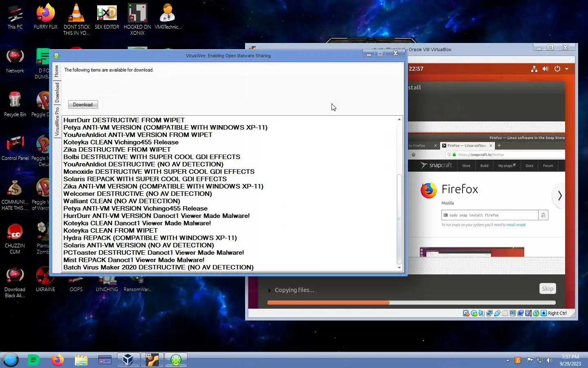Open My snaps in snapcraft navigation

tap(507, 166)
